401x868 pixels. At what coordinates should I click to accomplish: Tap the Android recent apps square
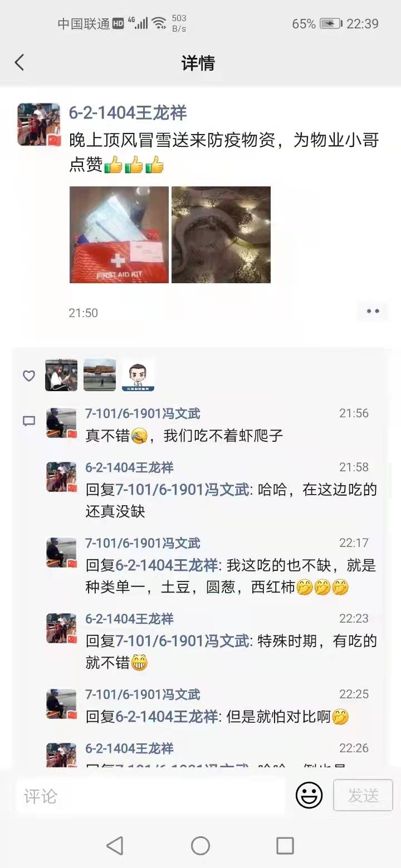coord(285,846)
